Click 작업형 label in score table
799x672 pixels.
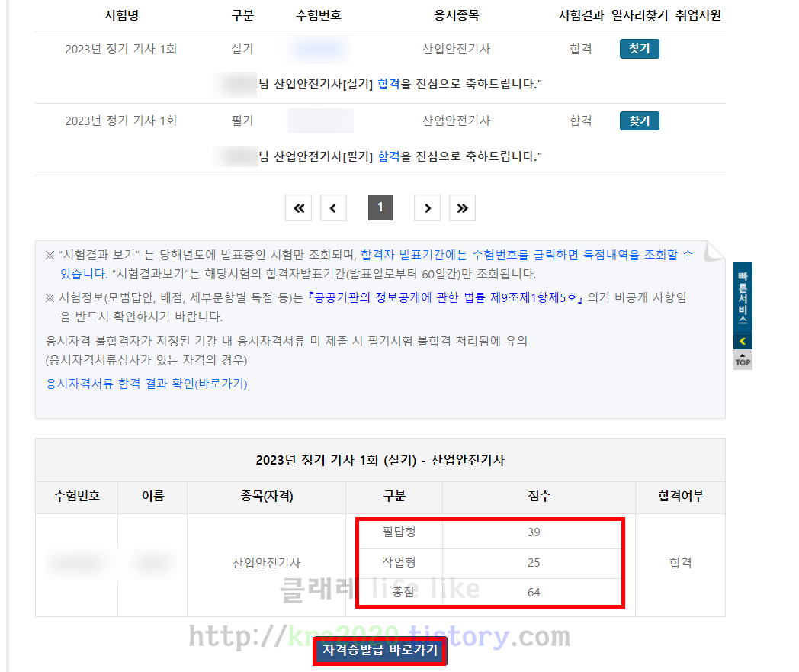(x=399, y=562)
